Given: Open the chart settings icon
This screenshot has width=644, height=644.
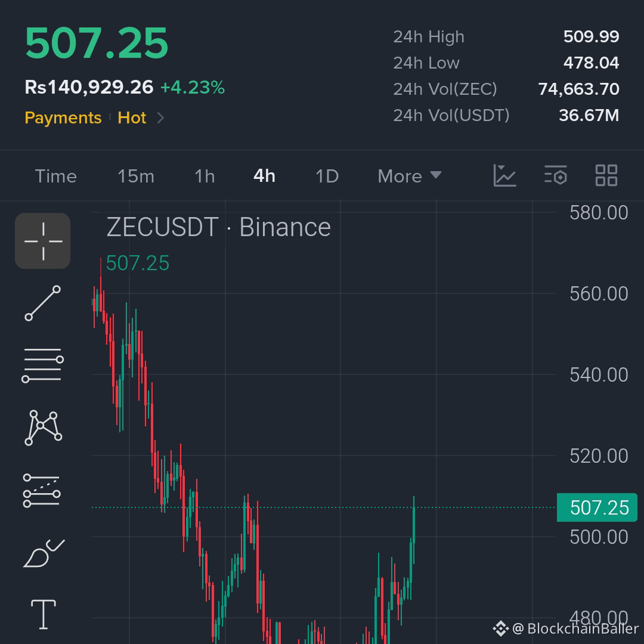Looking at the screenshot, I should [x=556, y=176].
